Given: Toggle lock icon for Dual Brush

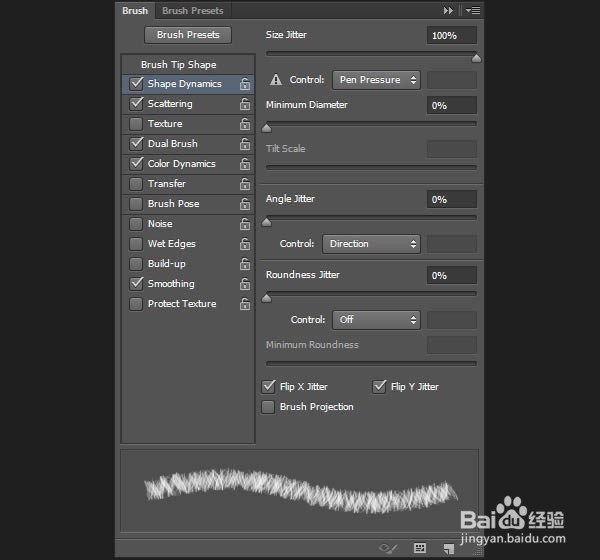Looking at the screenshot, I should pos(245,144).
